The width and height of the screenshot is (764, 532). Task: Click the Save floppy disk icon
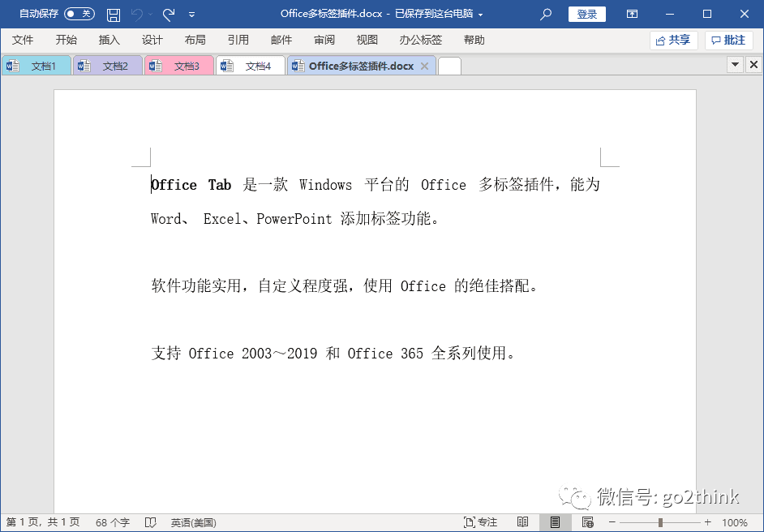pyautogui.click(x=114, y=15)
